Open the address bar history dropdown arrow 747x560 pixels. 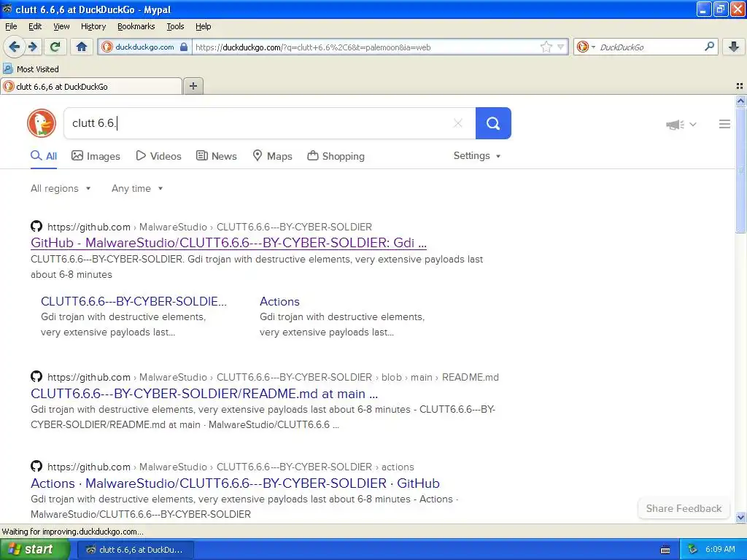[561, 47]
